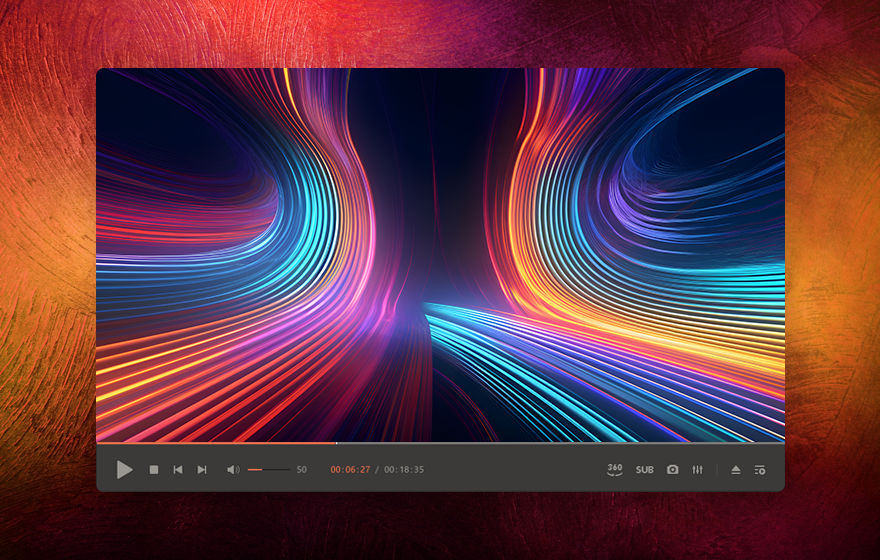
Task: Click the video display area
Action: click(440, 250)
